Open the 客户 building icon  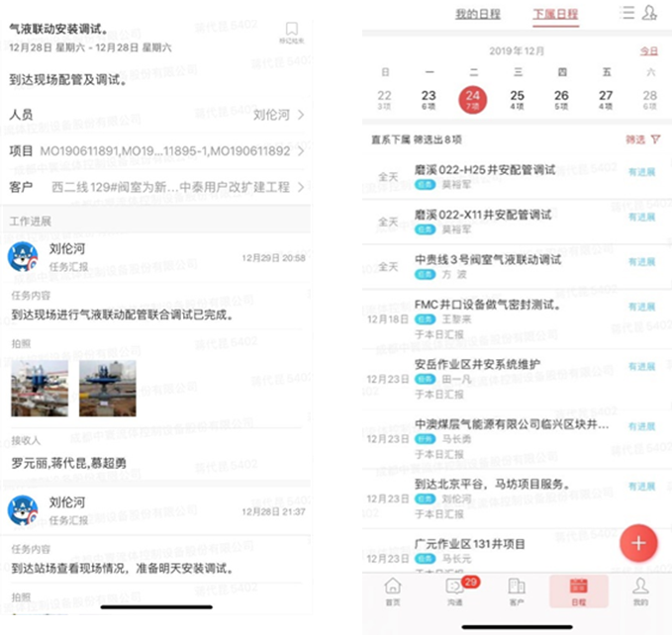516,590
